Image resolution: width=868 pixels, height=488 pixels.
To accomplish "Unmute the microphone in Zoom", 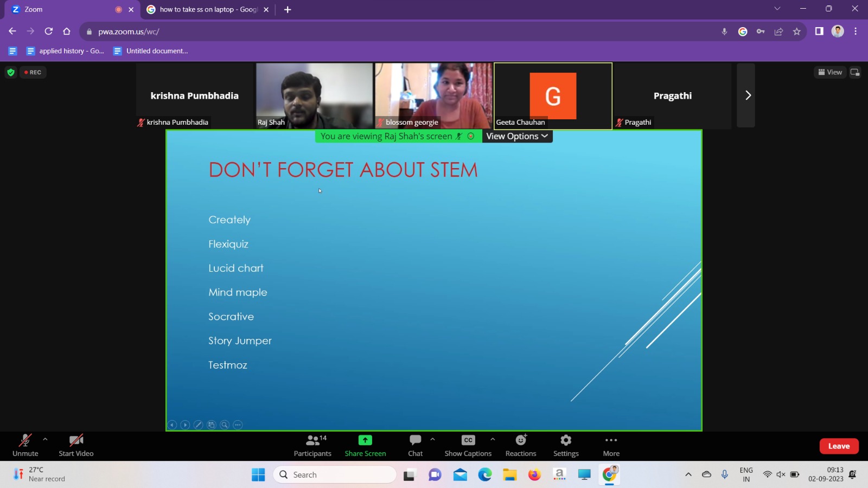I will (x=25, y=446).
